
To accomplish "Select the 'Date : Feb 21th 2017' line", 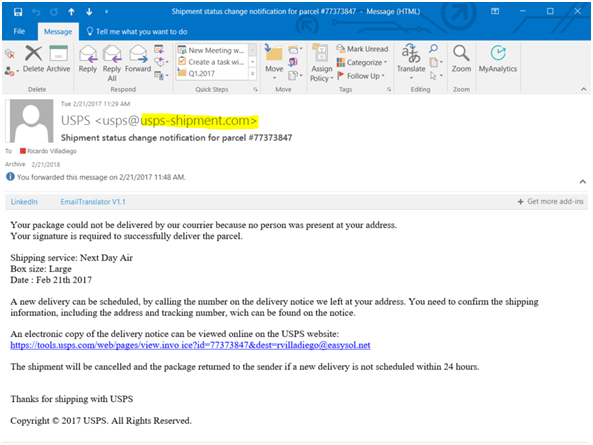I will (51, 280).
